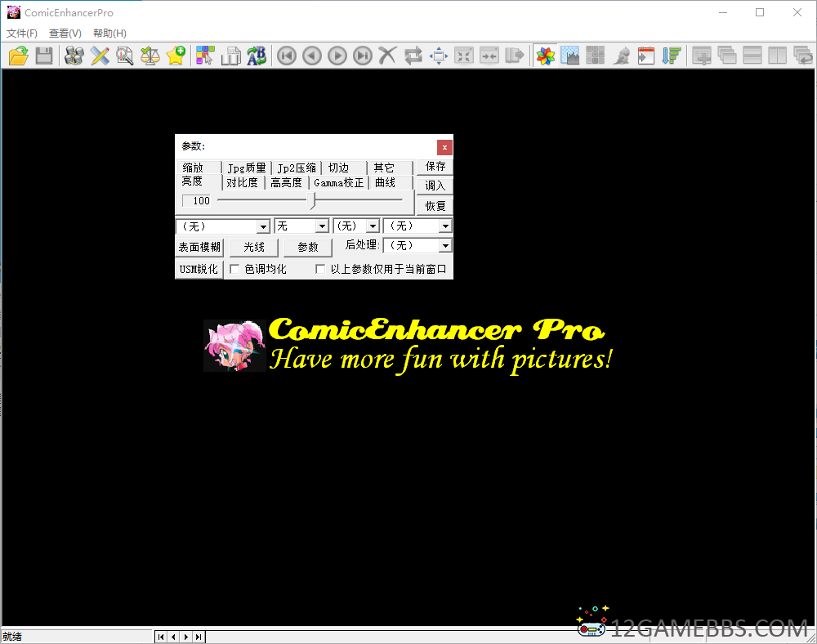Click the book pages icon
The width and height of the screenshot is (817, 644).
[x=231, y=56]
